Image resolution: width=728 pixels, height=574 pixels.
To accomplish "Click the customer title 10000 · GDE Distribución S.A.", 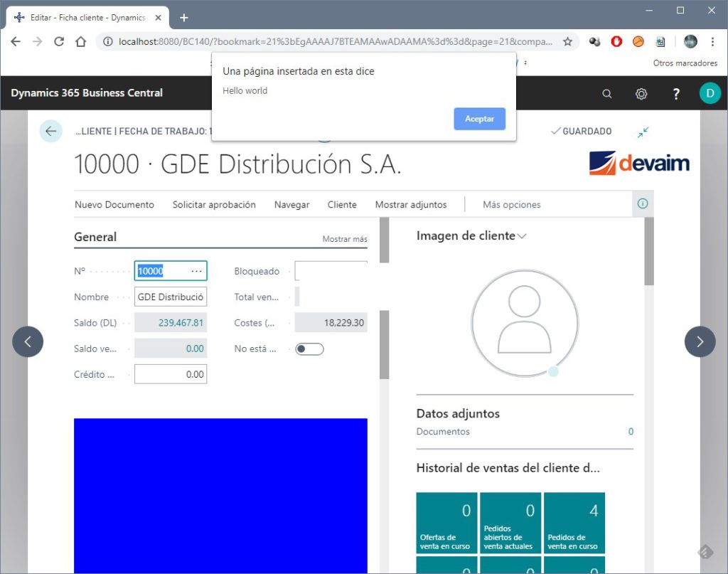I will pos(237,164).
